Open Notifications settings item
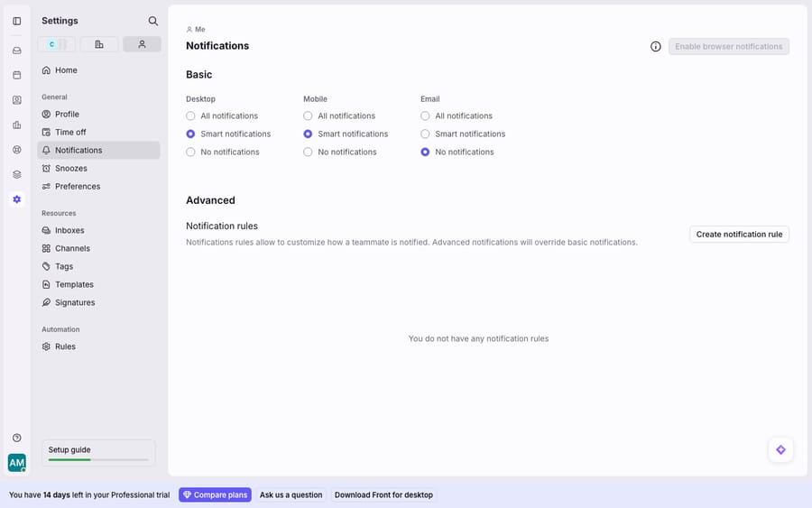The height and width of the screenshot is (508, 812). pos(98,150)
